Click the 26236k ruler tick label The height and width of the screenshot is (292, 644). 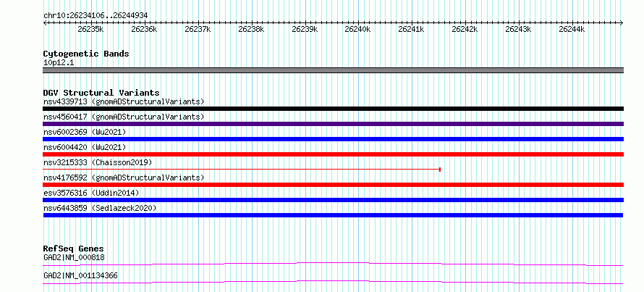[144, 29]
